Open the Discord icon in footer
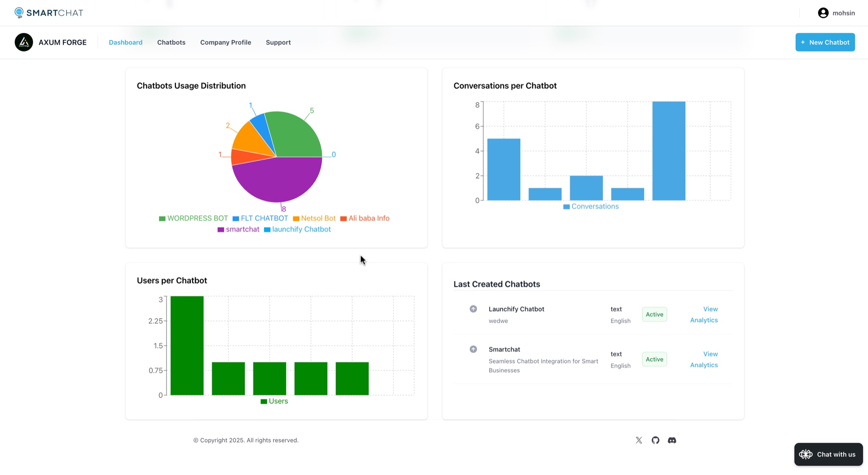This screenshot has height=475, width=868. pyautogui.click(x=672, y=440)
